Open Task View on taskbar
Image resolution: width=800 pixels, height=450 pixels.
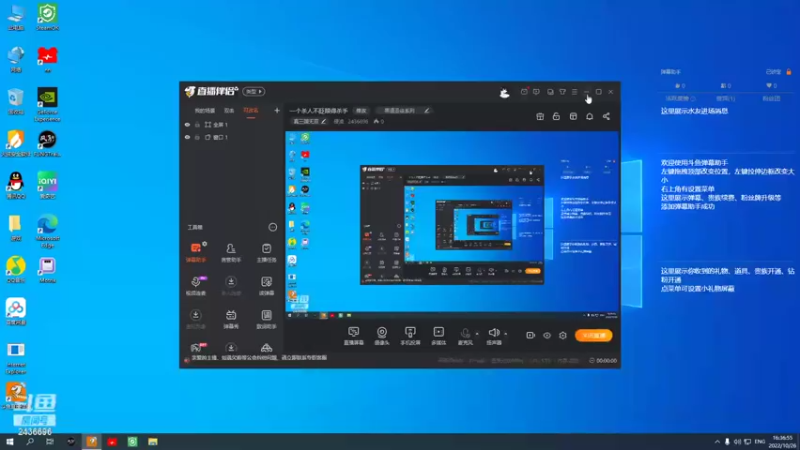tap(49, 441)
